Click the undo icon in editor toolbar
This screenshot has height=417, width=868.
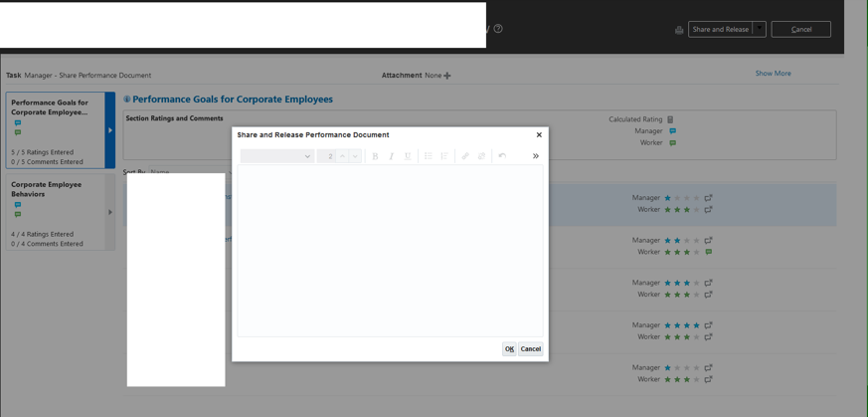click(x=502, y=156)
